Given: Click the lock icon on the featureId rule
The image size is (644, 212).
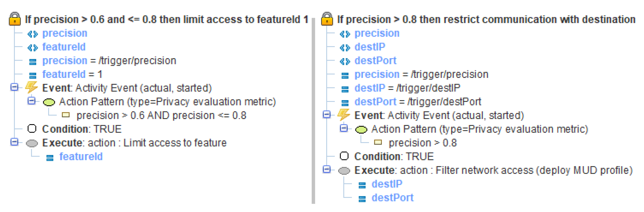Looking at the screenshot, I should point(15,19).
